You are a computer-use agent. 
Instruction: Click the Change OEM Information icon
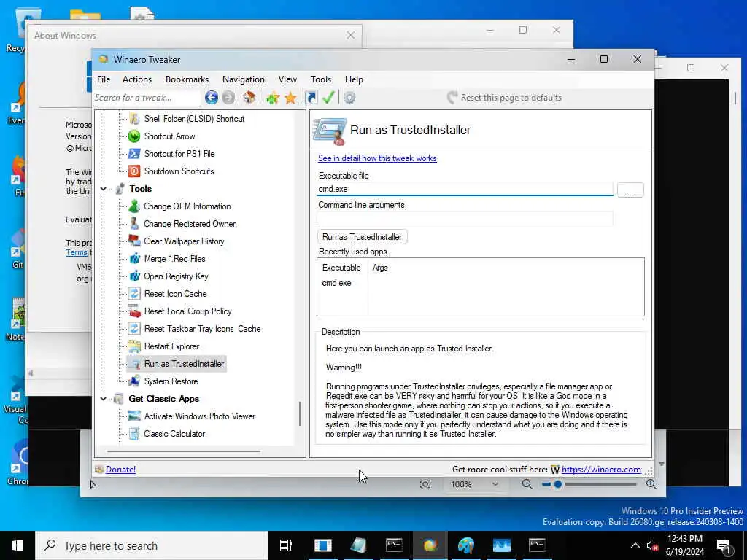[x=134, y=206]
